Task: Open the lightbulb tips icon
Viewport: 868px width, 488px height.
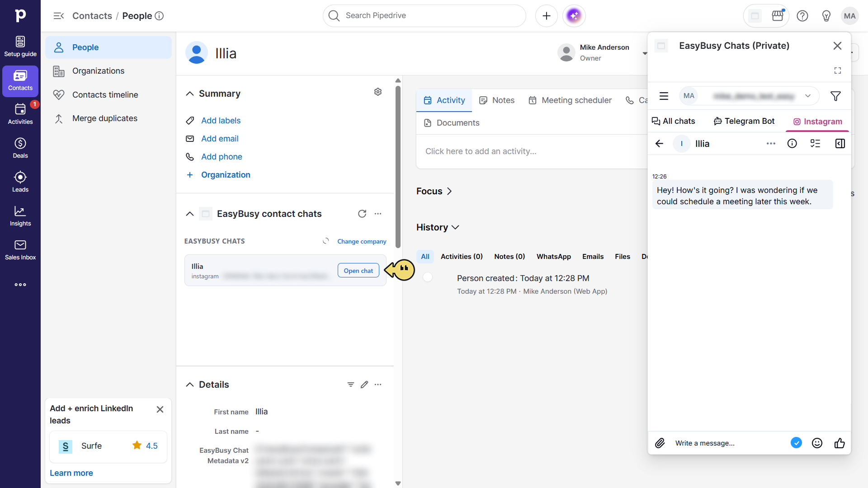Action: [x=826, y=16]
